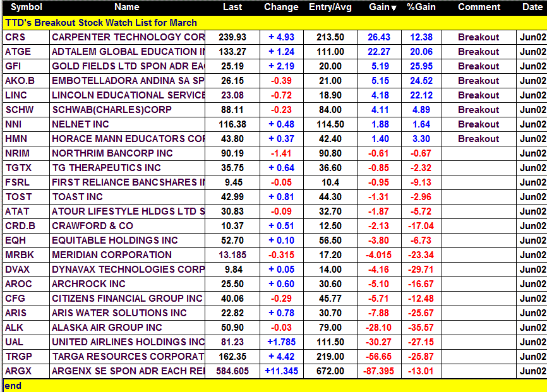The image size is (547, 392).
Task: Click the Change column header
Action: tap(281, 7)
